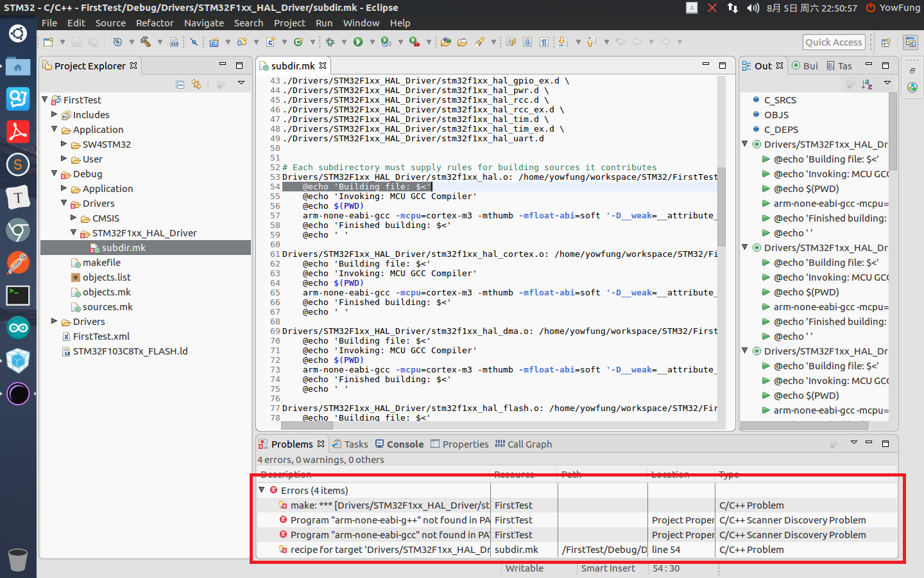Open the Arduino IDE from the dock
Viewport: 924px width, 578px height.
tap(18, 328)
